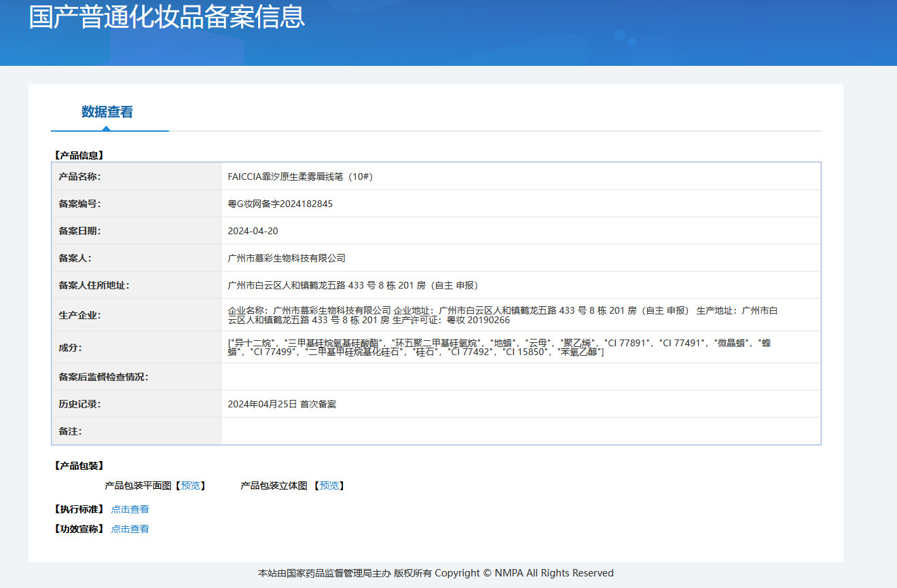Viewport: 897px width, 588px height.
Task: Click the product name FAICCIA霏汐原生柔雾唇线笔 value
Action: pyautogui.click(x=300, y=177)
